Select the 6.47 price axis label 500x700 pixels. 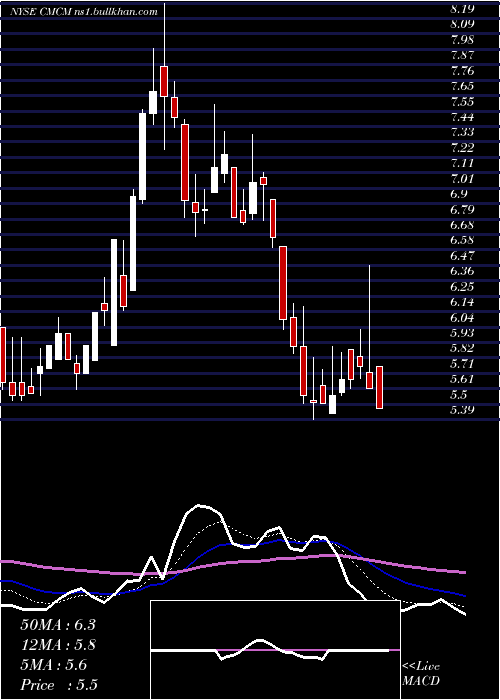click(462, 256)
